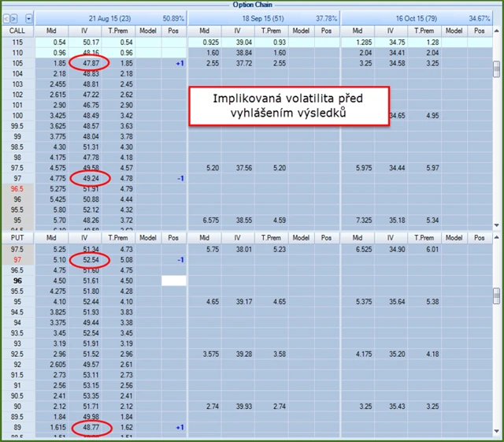Image resolution: width=504 pixels, height=442 pixels.
Task: Click Mid value 3.575 in PUT 92.5 row
Action: [211, 355]
